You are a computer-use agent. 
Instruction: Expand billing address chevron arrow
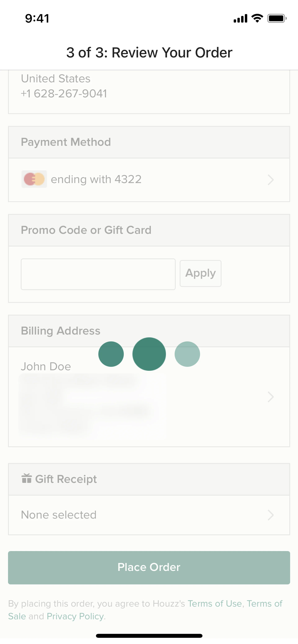tap(271, 397)
